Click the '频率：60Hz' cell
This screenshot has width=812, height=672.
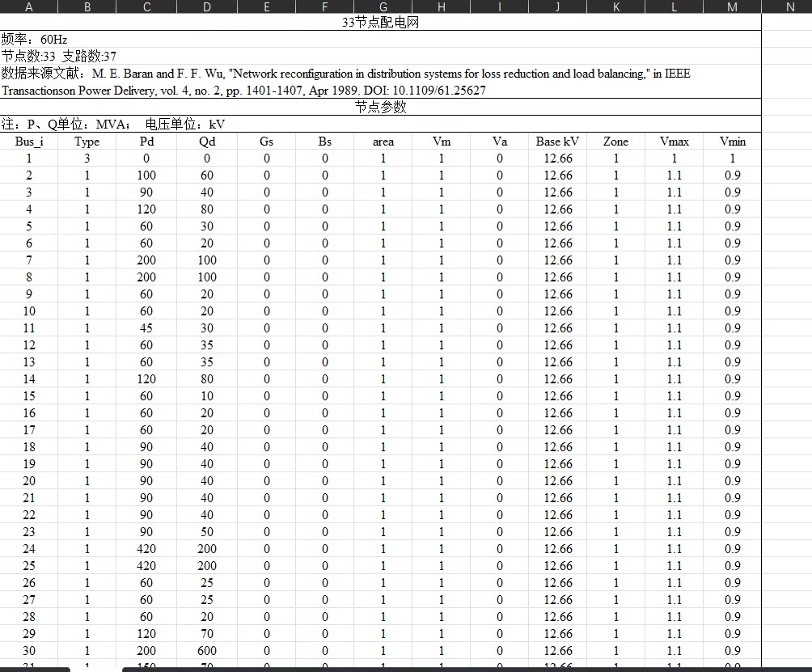tap(381, 40)
